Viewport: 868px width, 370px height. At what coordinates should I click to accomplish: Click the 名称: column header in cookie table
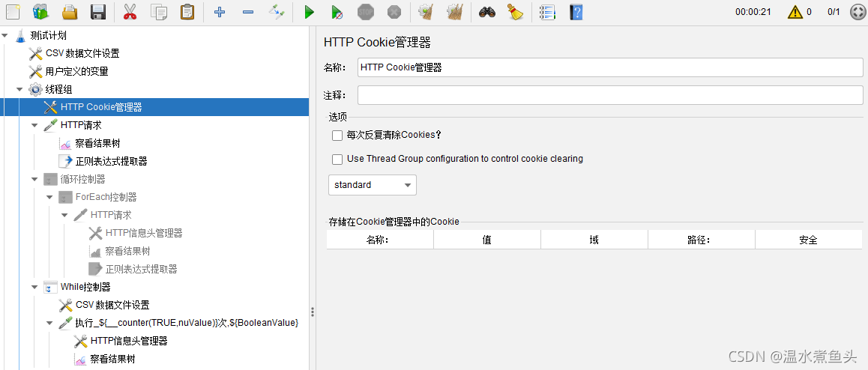(x=380, y=240)
